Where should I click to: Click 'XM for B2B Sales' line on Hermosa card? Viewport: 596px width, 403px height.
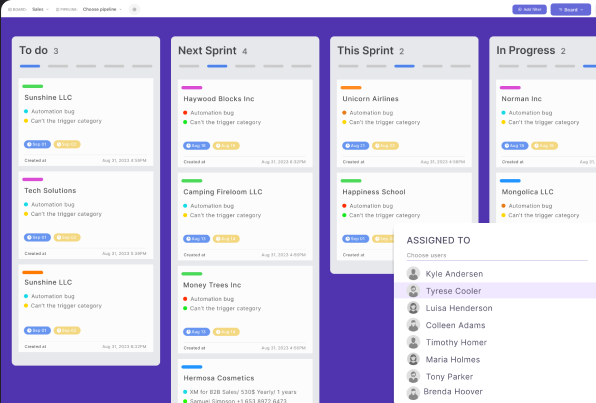pyautogui.click(x=243, y=392)
